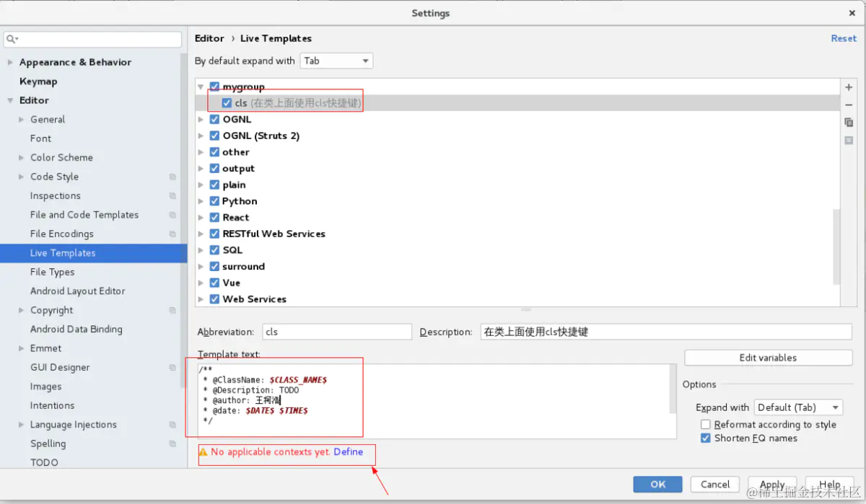Open the Intentions settings page
The image size is (866, 504).
52,406
